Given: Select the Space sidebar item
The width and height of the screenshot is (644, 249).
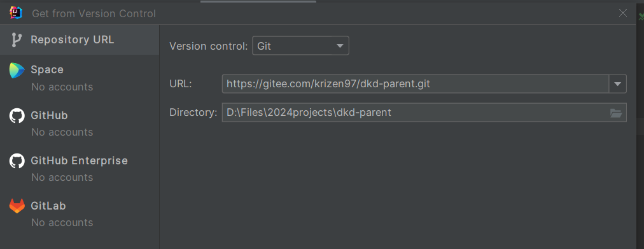Looking at the screenshot, I should (80, 78).
